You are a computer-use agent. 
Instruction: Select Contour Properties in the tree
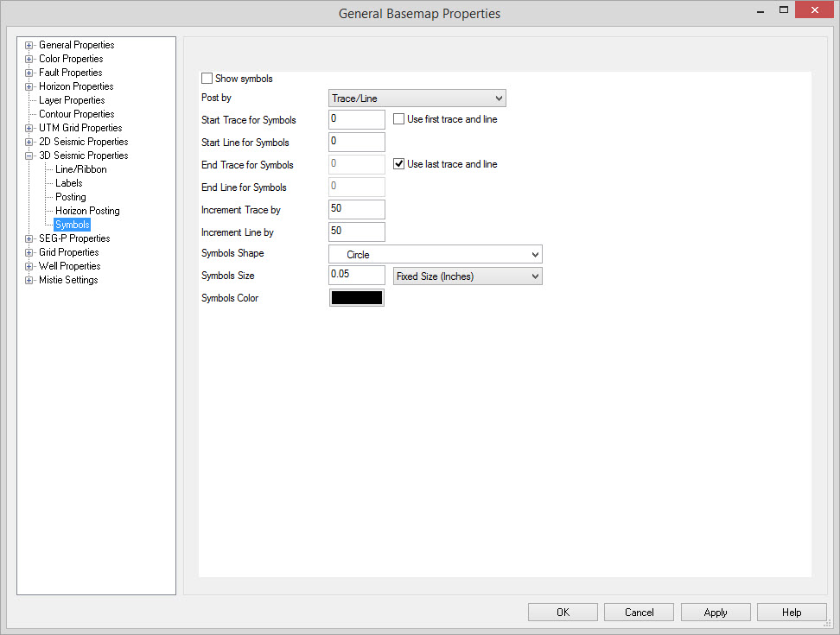pos(76,114)
